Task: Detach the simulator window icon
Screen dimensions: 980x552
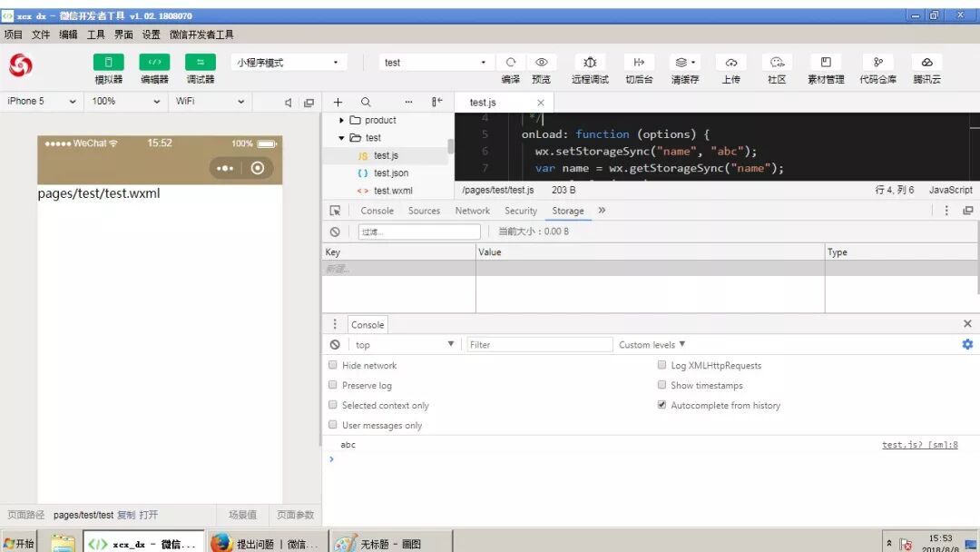Action: [x=309, y=103]
